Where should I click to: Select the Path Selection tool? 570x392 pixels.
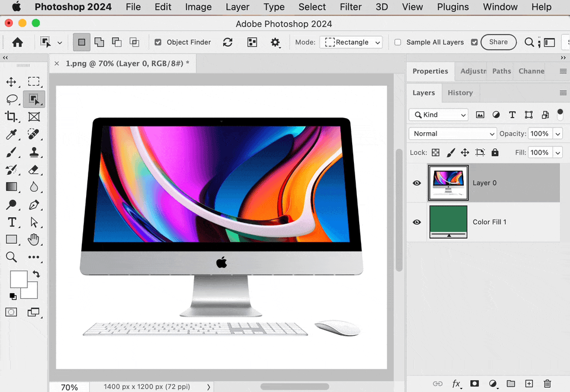pos(34,222)
